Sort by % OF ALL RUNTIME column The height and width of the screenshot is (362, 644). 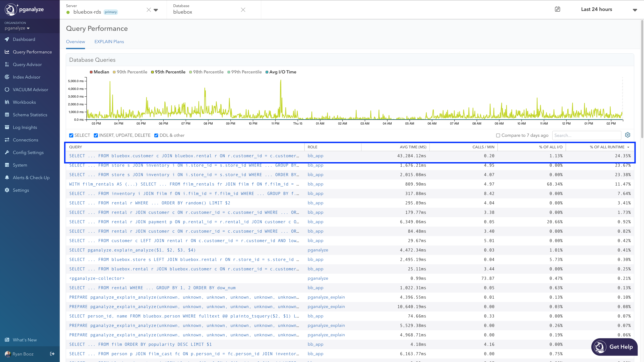pos(609,147)
